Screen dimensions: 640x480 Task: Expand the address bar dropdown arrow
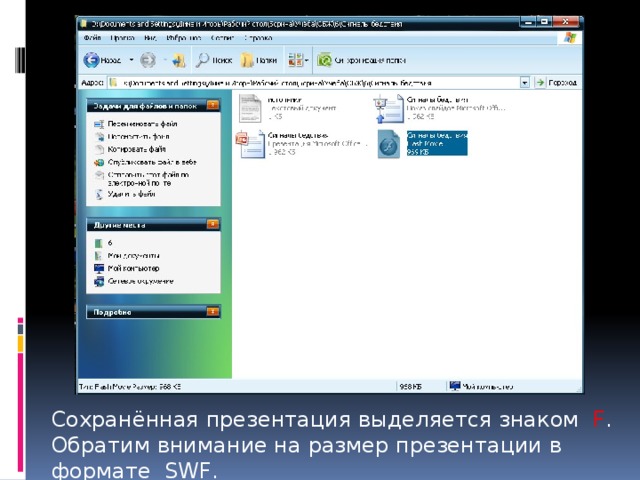click(524, 83)
